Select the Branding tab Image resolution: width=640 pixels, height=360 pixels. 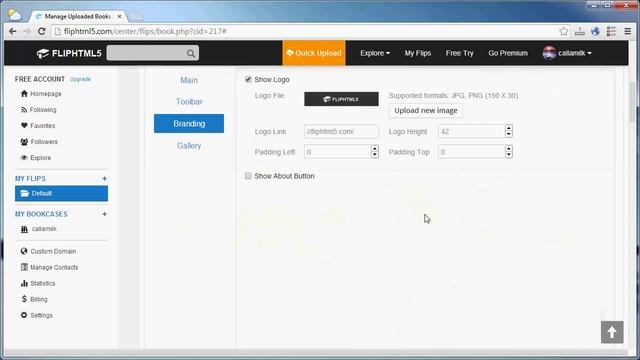click(189, 123)
